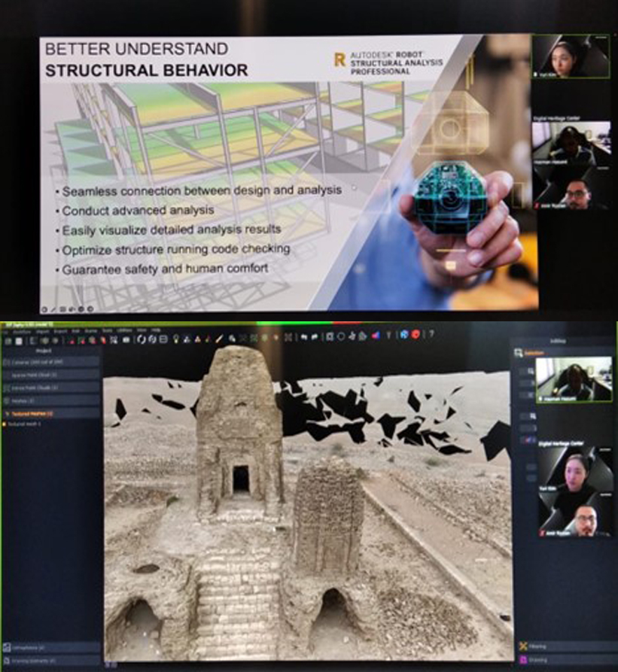Open the Tools menu in Zephyr
618x672 pixels.
click(x=107, y=330)
